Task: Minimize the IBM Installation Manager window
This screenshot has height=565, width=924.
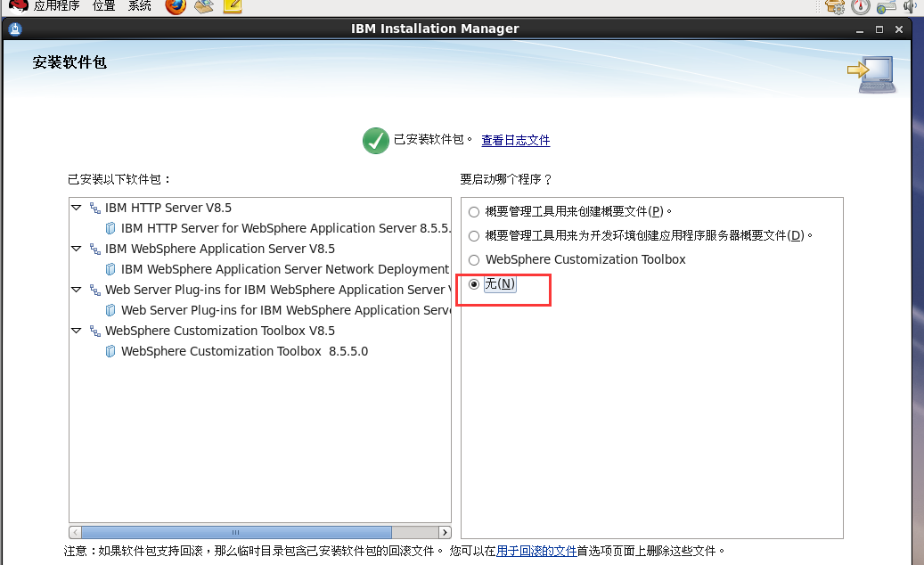Action: click(860, 29)
